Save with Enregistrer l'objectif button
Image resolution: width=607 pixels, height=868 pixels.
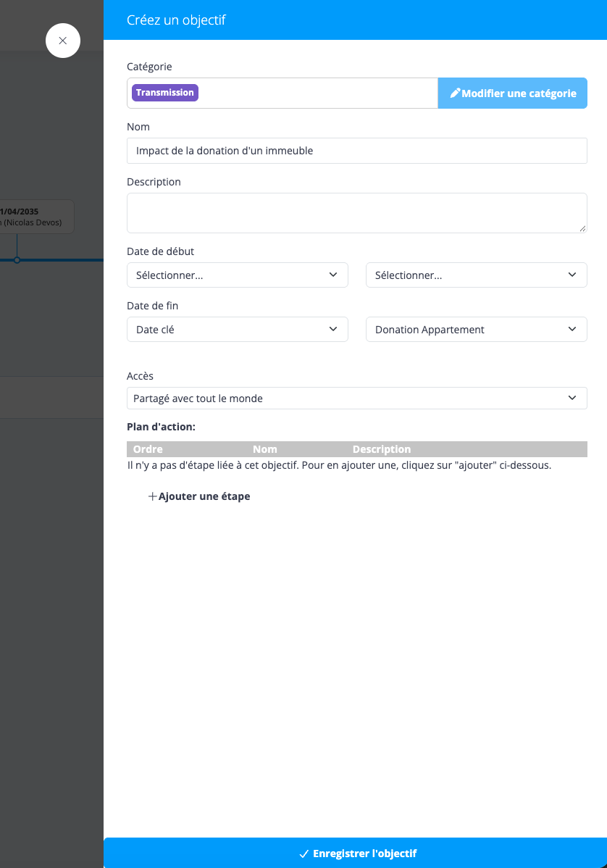[x=355, y=853]
